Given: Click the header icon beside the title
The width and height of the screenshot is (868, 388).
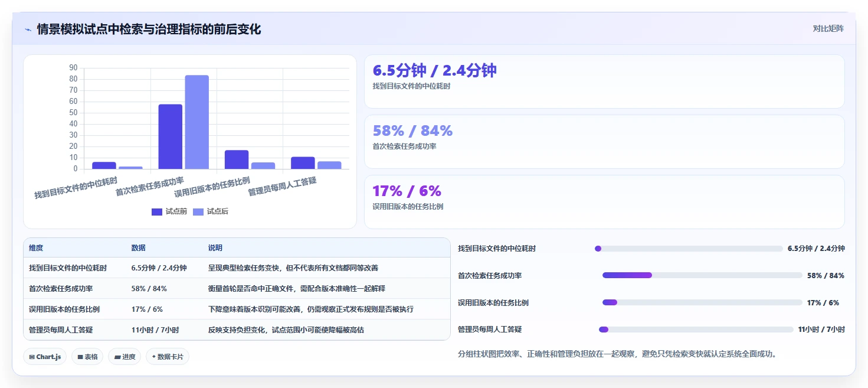Looking at the screenshot, I should (x=28, y=30).
